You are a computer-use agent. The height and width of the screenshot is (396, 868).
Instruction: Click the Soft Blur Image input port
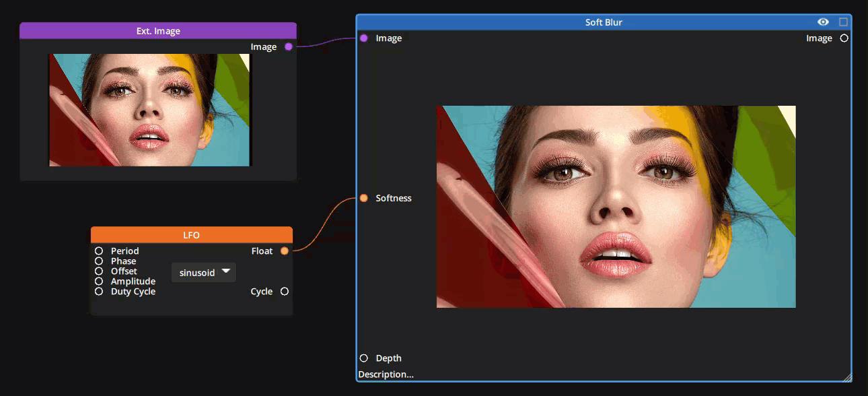tap(364, 38)
